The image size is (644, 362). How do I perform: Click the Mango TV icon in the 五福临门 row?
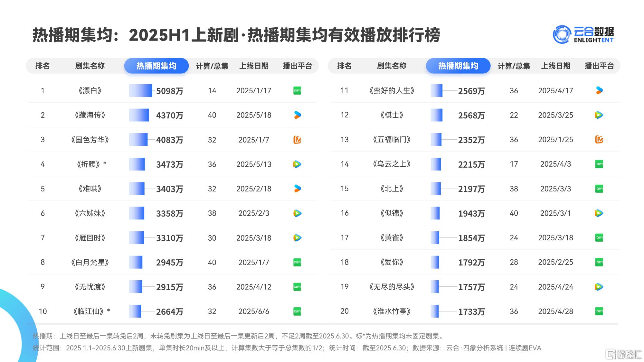(599, 139)
